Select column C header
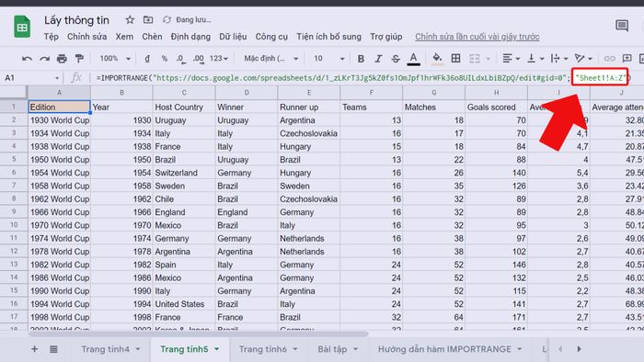 pyautogui.click(x=184, y=93)
